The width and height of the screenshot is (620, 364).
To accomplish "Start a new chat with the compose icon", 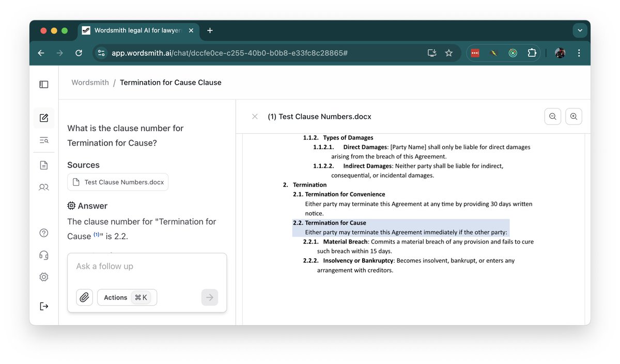I will 44,118.
